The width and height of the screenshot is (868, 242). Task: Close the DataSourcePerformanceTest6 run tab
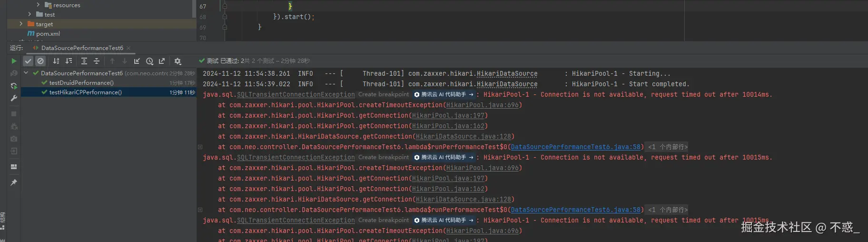[128, 48]
